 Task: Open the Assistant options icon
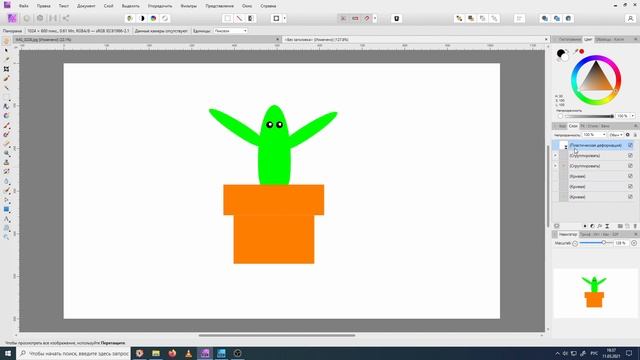pos(396,18)
